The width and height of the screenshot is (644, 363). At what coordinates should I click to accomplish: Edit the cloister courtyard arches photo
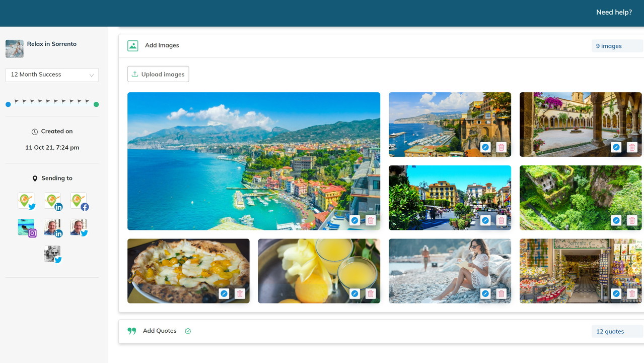(616, 147)
